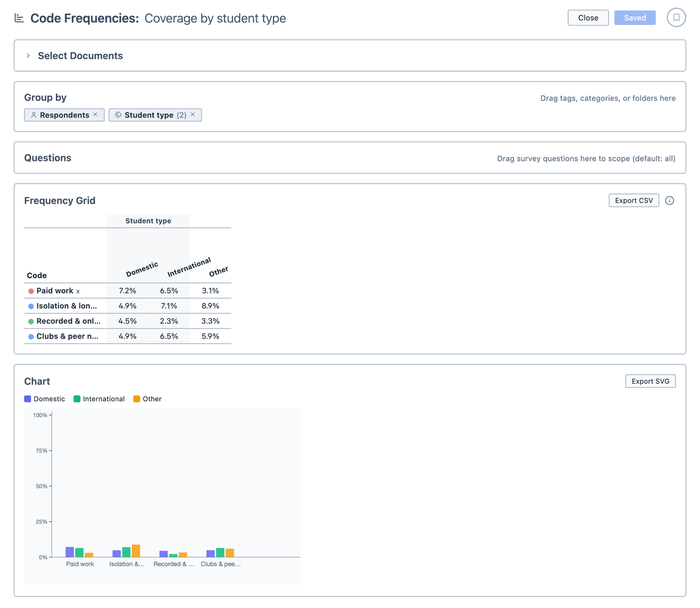This screenshot has width=700, height=608.
Task: Click the Paid work chart axis label
Action: [80, 564]
